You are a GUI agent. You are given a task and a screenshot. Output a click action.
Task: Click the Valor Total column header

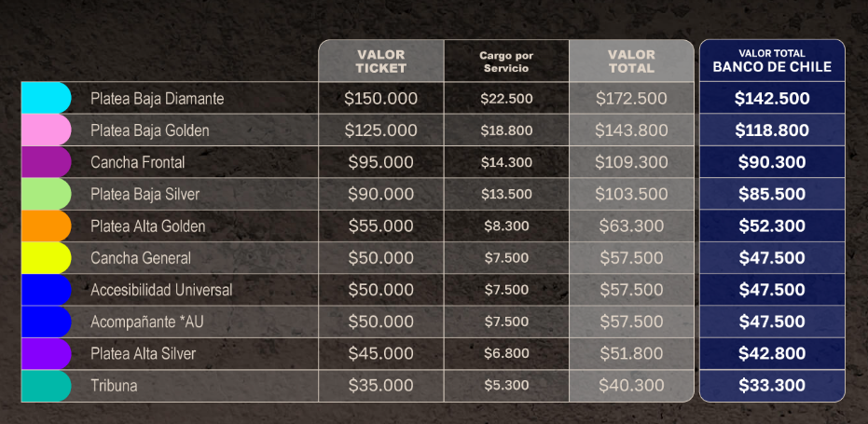631,62
